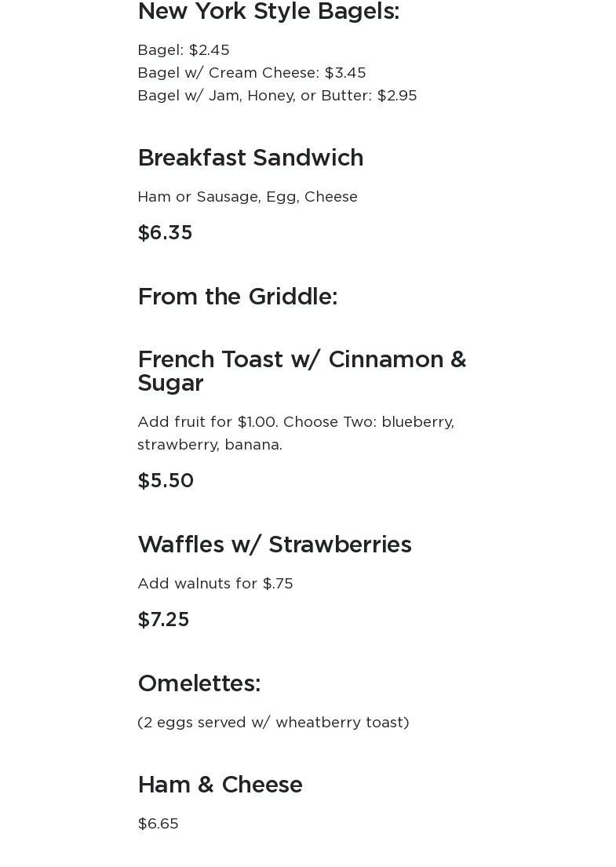Click the $6.65 Ham & Cheese price
This screenshot has height=867, width=616.
click(x=158, y=824)
